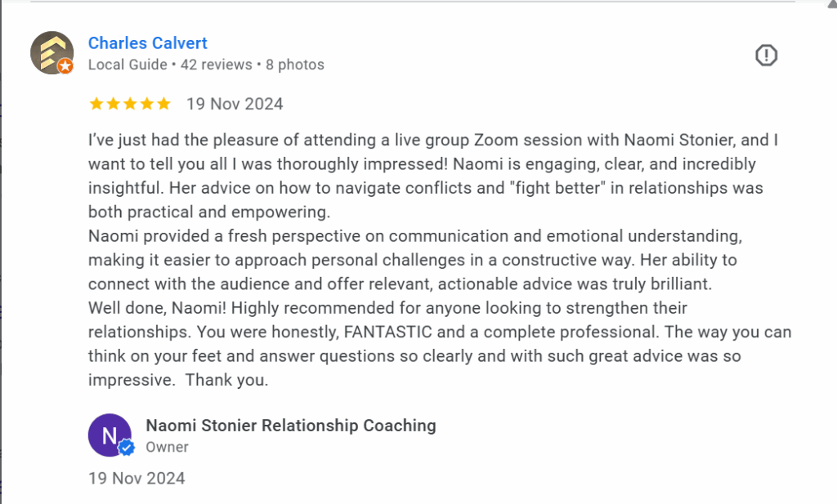Click the orange Local Guide star badge
Screen dimensions: 837x504
65,66
